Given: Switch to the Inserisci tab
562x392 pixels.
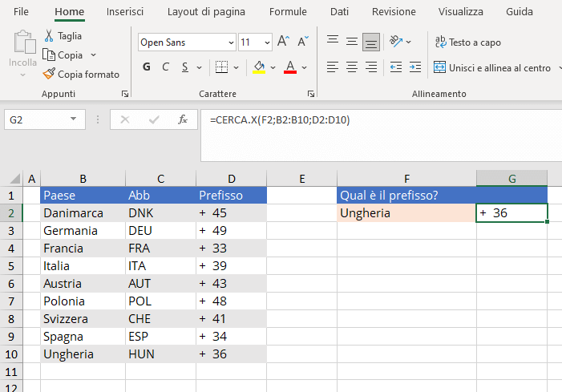Looking at the screenshot, I should tap(125, 11).
